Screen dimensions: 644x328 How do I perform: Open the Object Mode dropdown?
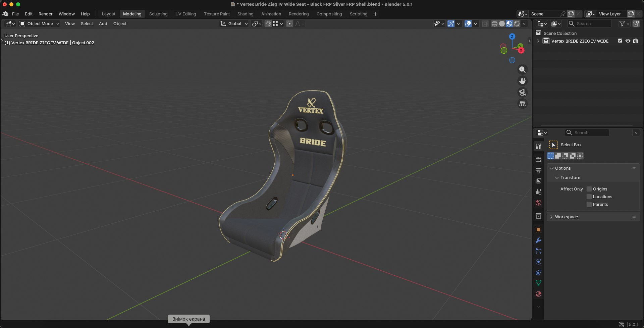pos(39,23)
